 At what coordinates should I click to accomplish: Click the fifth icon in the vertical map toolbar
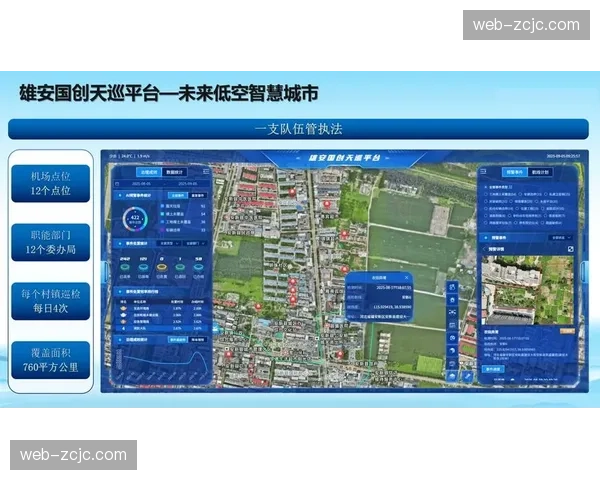pyautogui.click(x=452, y=338)
